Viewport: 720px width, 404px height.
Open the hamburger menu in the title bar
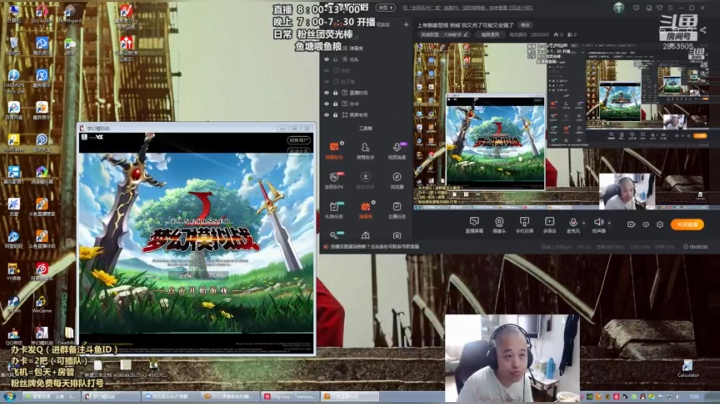pos(670,8)
